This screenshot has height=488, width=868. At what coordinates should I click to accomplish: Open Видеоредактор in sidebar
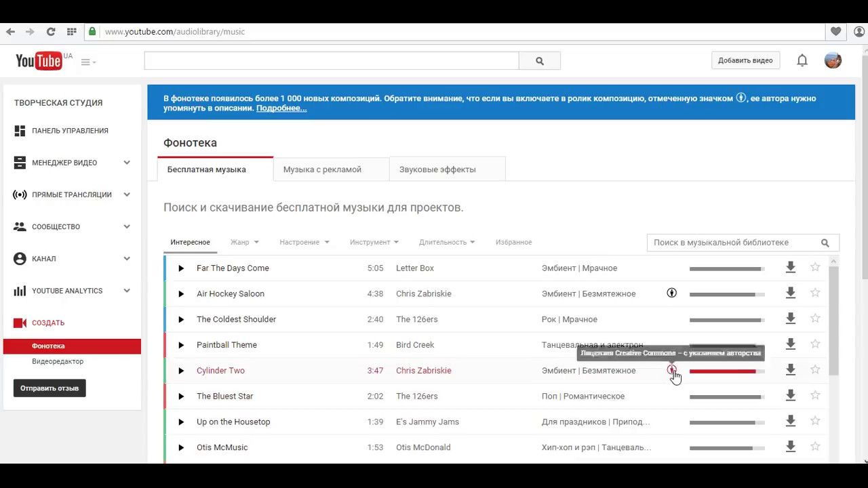(x=58, y=362)
